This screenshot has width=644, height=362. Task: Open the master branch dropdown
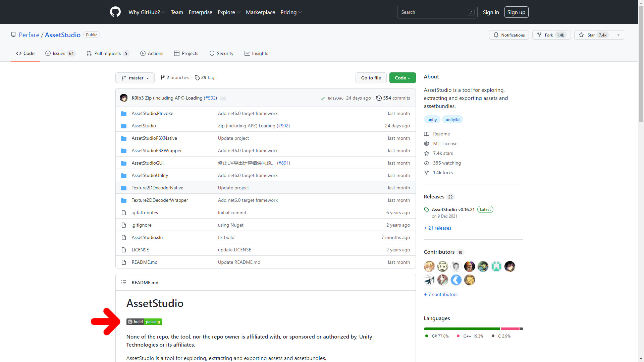click(135, 78)
